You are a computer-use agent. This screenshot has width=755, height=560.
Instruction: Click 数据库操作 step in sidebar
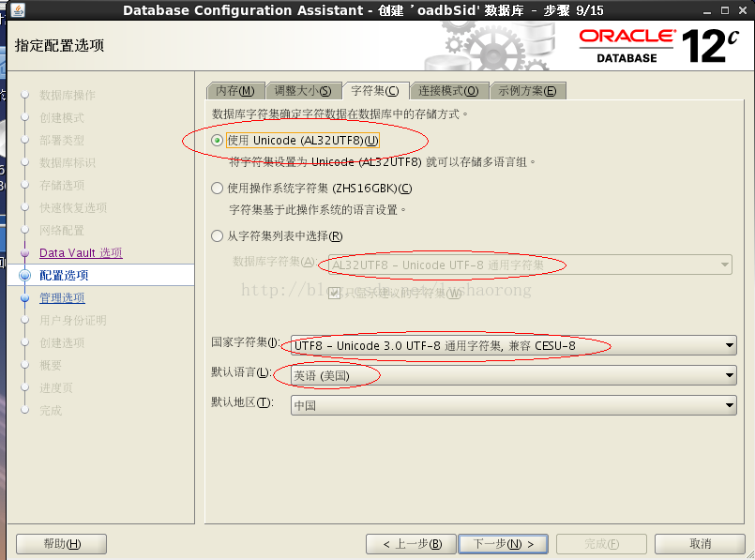click(68, 96)
